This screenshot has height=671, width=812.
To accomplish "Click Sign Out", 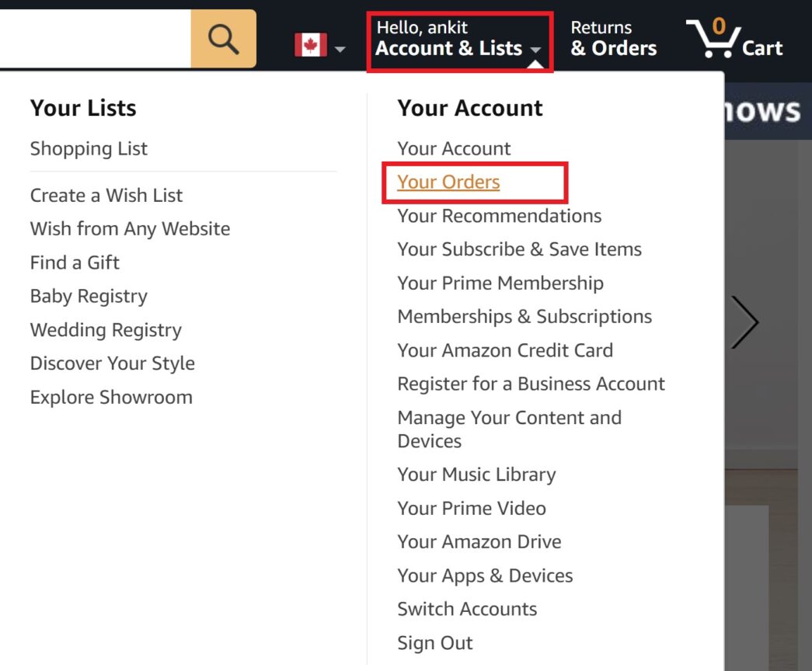I will click(434, 642).
